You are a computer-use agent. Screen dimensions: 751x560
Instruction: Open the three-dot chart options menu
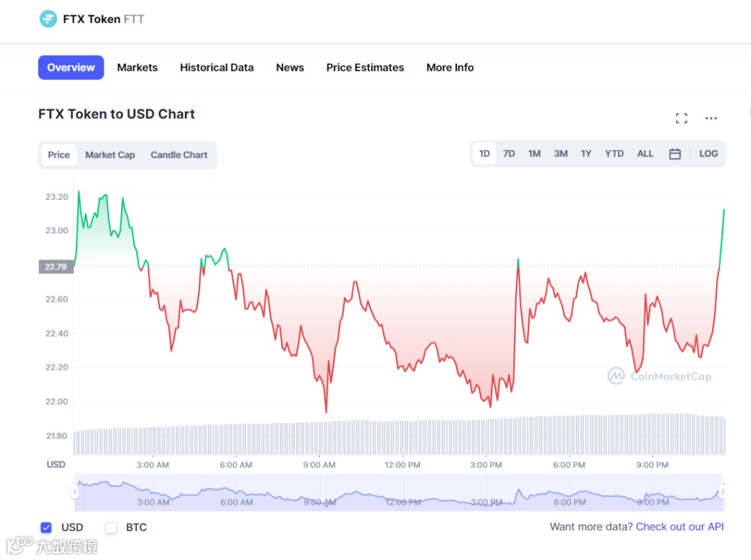click(711, 118)
